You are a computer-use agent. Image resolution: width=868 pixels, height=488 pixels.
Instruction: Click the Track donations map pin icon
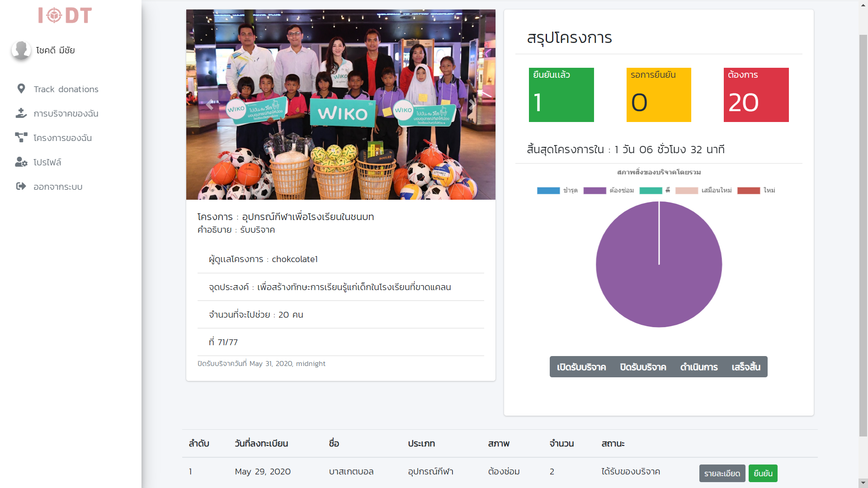[x=21, y=89]
